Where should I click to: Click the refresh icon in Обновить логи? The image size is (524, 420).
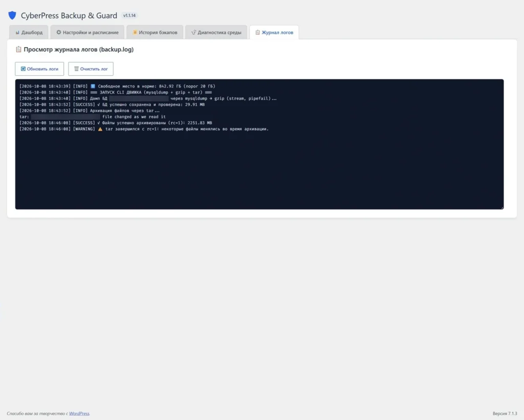(23, 69)
